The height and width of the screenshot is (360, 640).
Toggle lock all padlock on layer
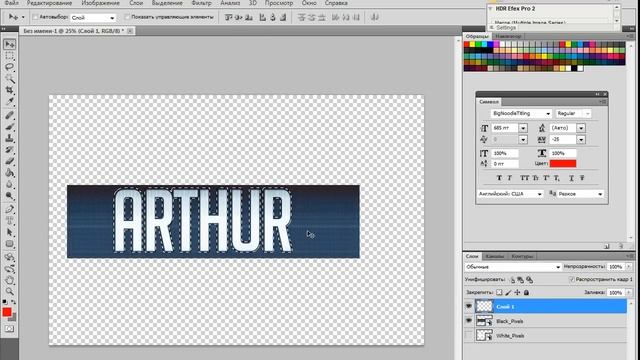(527, 292)
